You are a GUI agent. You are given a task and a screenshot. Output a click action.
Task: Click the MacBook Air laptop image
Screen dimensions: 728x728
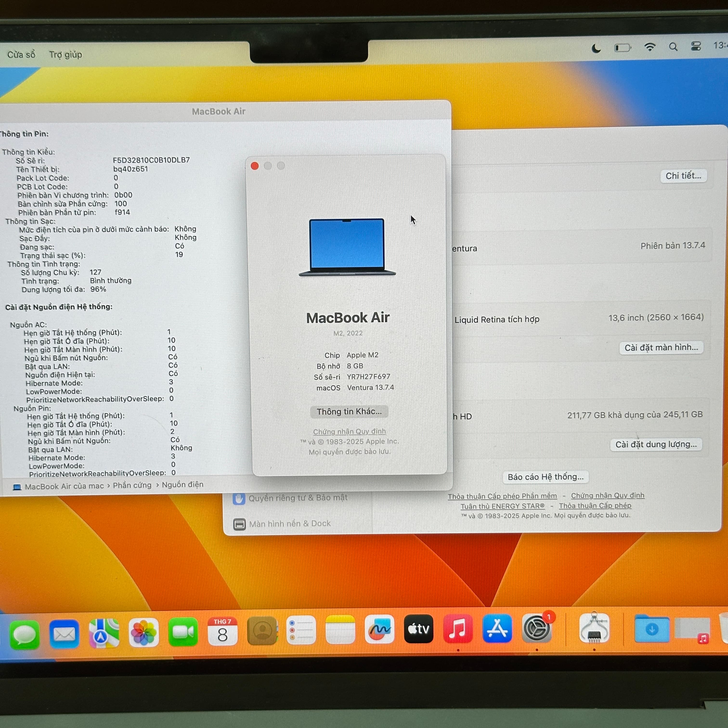pyautogui.click(x=347, y=247)
